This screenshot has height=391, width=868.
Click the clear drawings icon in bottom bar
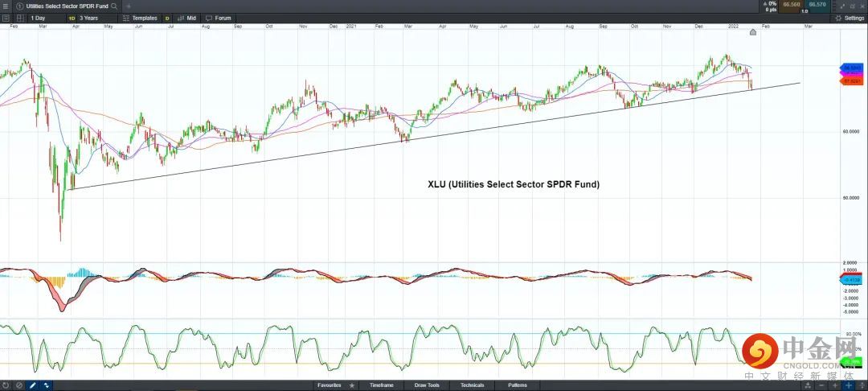coord(18,385)
